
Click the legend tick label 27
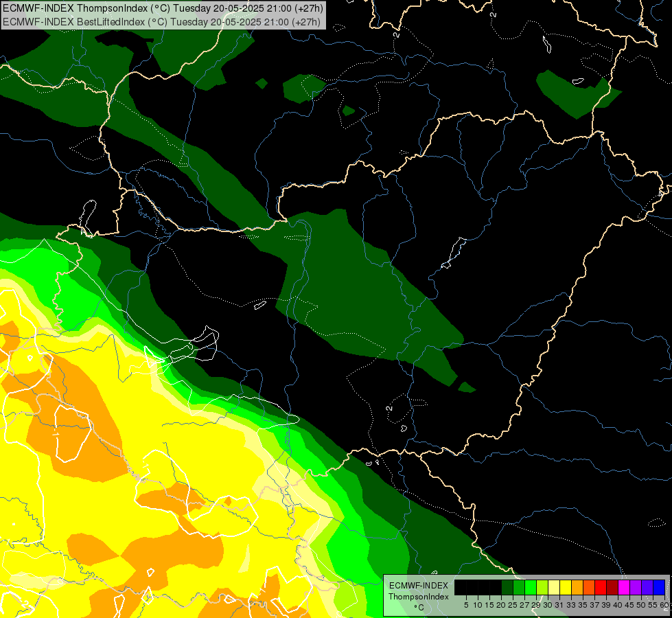(524, 605)
